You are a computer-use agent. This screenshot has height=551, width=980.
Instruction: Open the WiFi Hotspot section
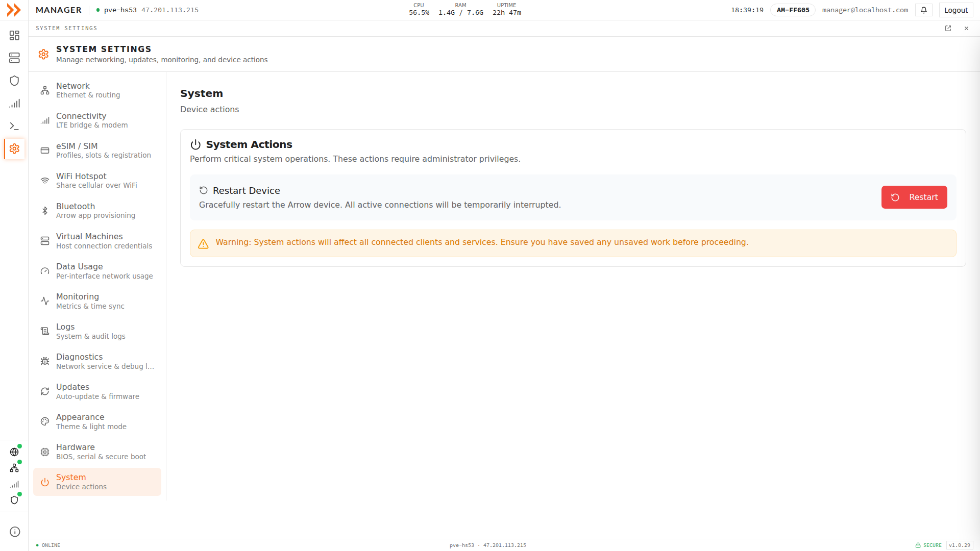pos(97,181)
